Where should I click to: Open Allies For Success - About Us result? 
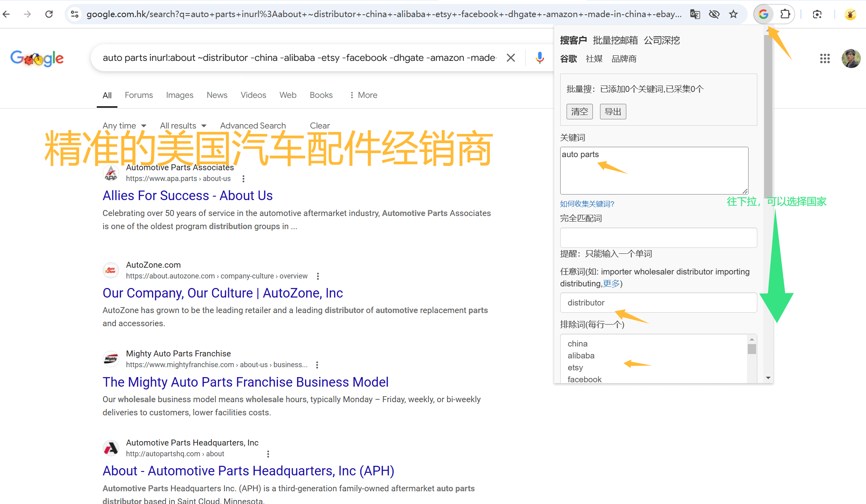pyautogui.click(x=188, y=196)
